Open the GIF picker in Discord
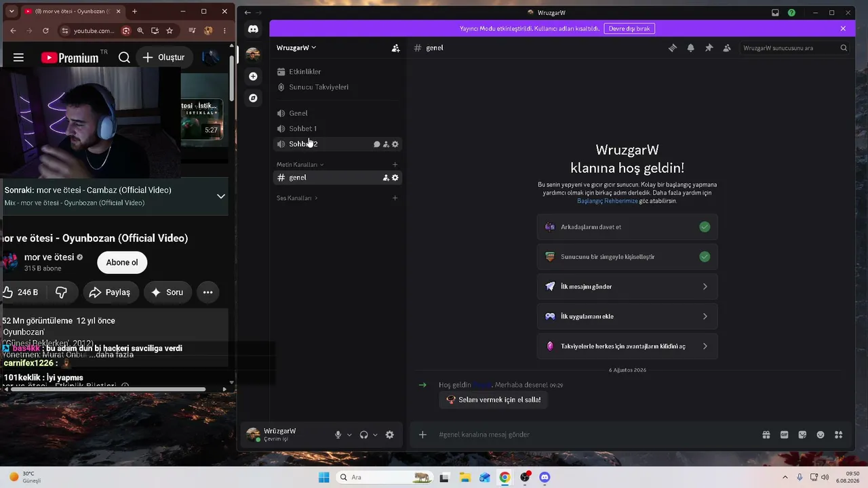Viewport: 868px width, 488px height. 785,435
